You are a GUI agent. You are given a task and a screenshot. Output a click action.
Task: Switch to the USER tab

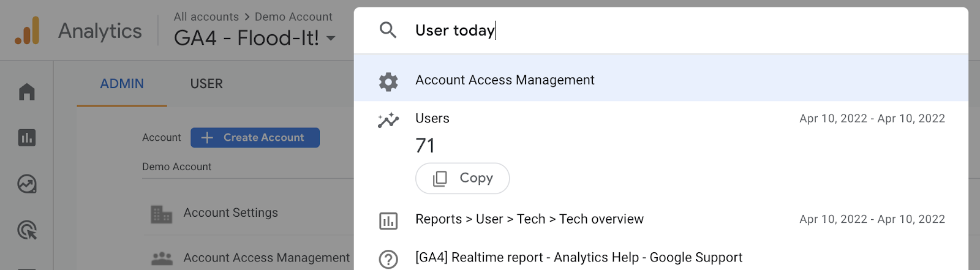point(206,84)
